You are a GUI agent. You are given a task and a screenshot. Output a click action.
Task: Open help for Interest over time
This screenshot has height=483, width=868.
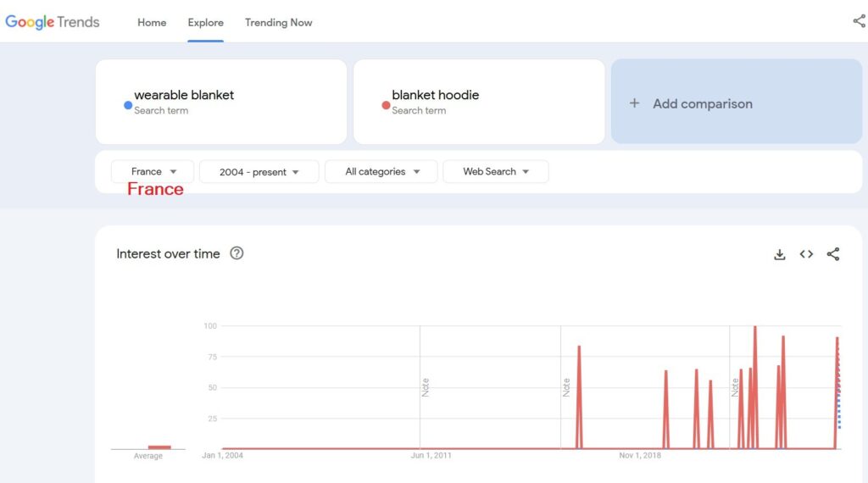[236, 253]
